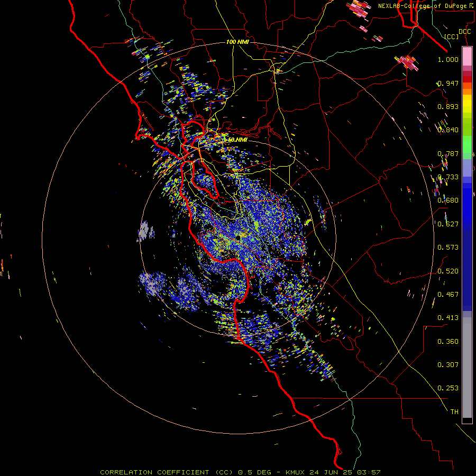This screenshot has width=476, height=476.
Task: Select the 0.787 scale value
Action: pyautogui.click(x=448, y=153)
